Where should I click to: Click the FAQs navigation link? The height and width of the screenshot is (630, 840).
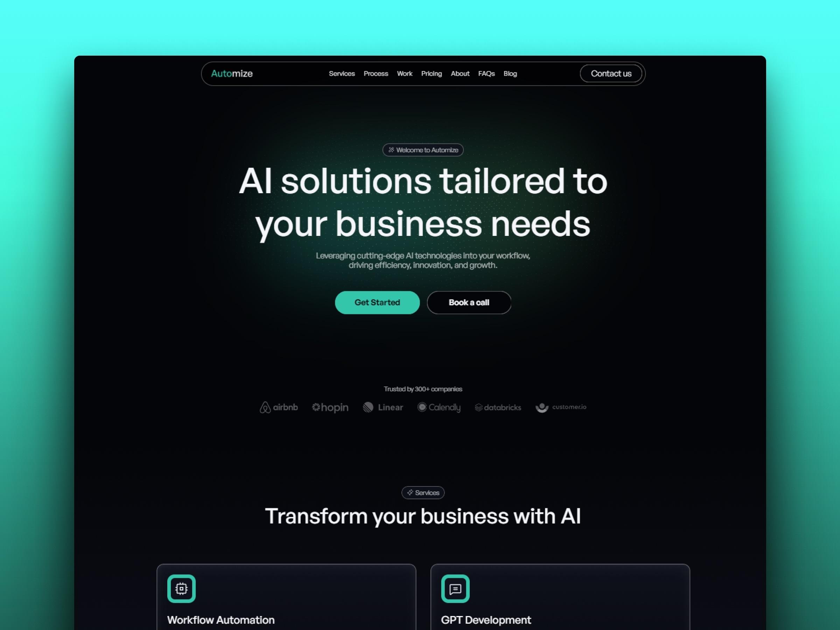click(x=486, y=73)
